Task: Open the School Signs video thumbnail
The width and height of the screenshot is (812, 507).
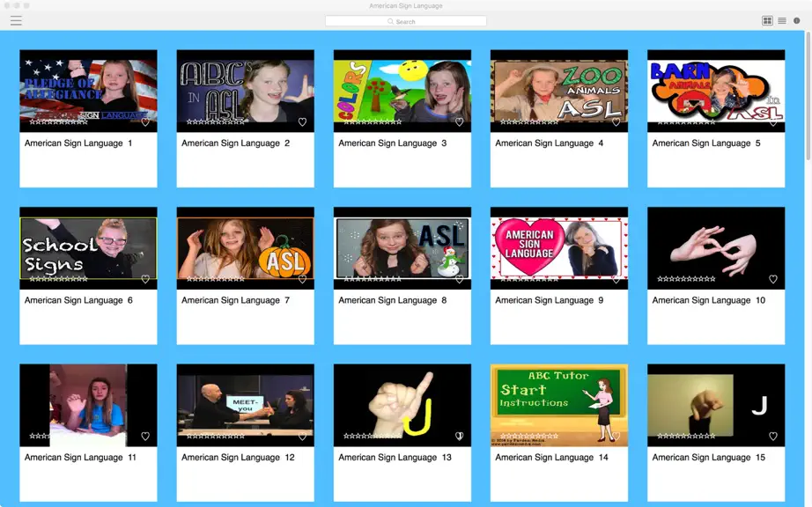Action: pos(89,248)
